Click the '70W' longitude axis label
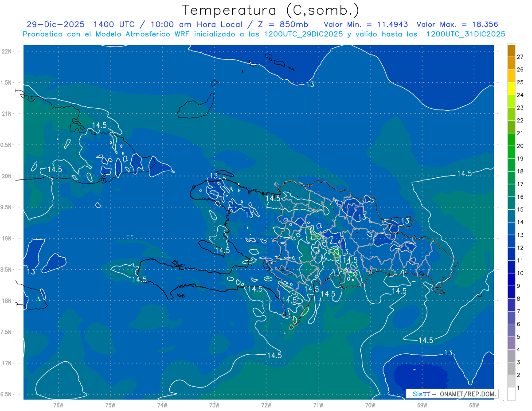This screenshot has width=532, height=411. (370, 405)
